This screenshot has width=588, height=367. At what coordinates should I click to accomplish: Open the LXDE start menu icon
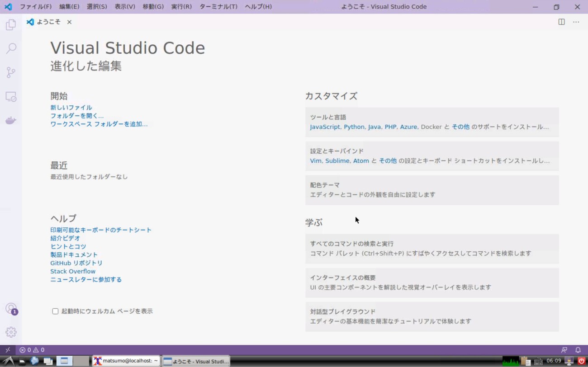pos(9,361)
